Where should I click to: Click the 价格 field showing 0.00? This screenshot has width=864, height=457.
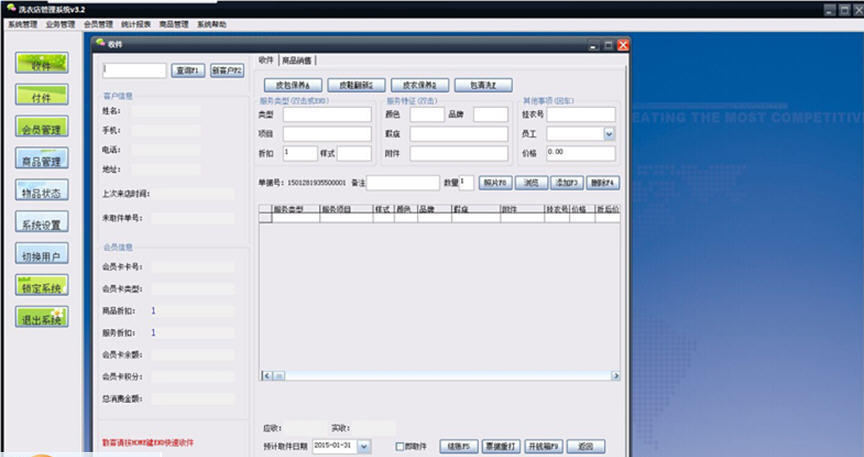(581, 153)
